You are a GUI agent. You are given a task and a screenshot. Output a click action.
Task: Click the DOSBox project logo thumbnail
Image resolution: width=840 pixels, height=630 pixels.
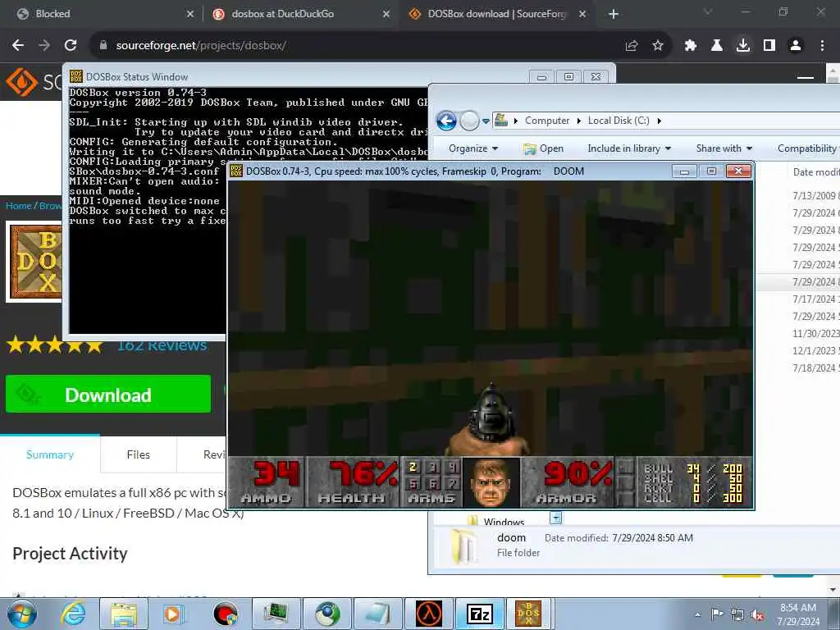35,262
